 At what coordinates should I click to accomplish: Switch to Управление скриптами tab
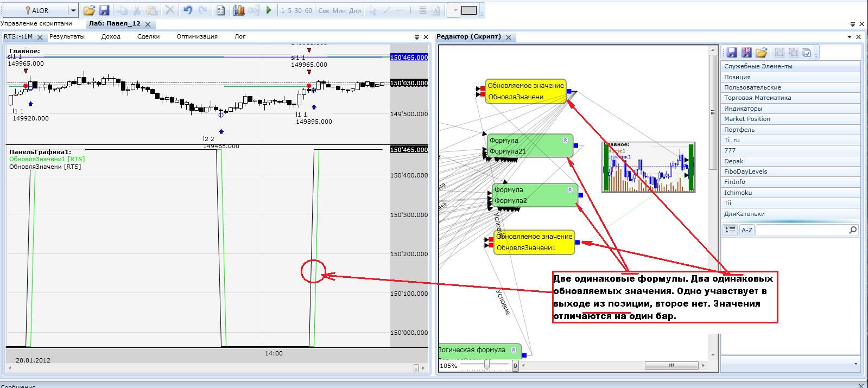[x=36, y=23]
